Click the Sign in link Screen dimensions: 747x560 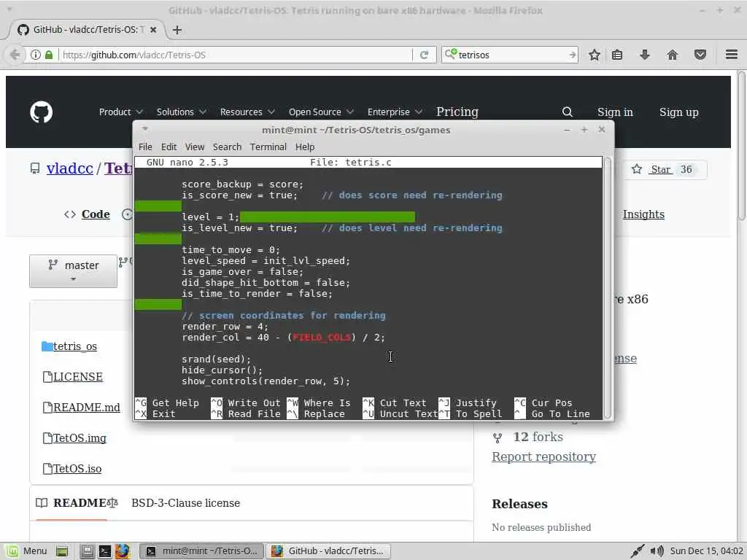615,112
